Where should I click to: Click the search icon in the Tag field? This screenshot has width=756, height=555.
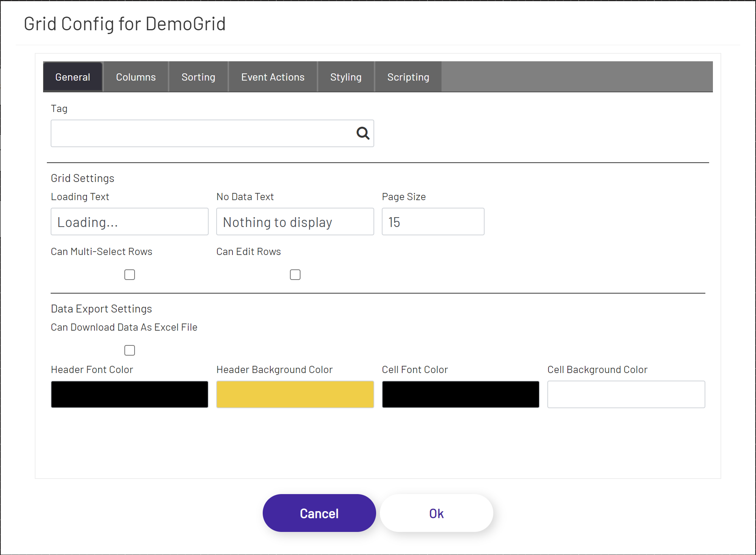tap(362, 133)
